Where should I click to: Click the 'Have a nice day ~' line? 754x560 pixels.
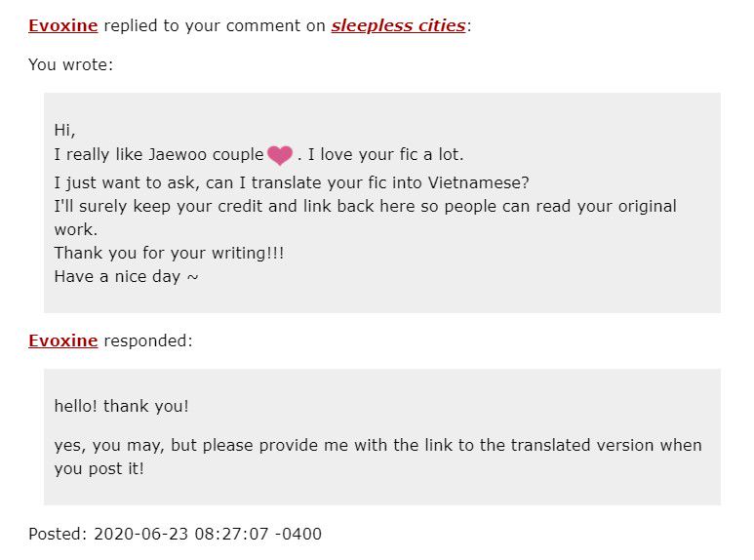126,277
